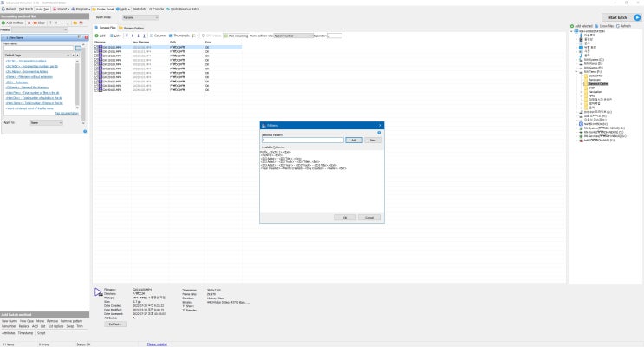Click the Add method button

coord(13,23)
